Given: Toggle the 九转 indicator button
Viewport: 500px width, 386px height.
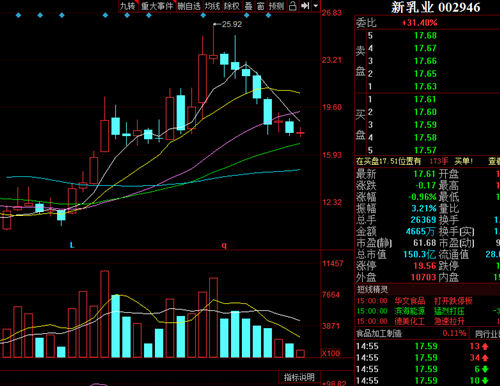Looking at the screenshot, I should pyautogui.click(x=128, y=6).
